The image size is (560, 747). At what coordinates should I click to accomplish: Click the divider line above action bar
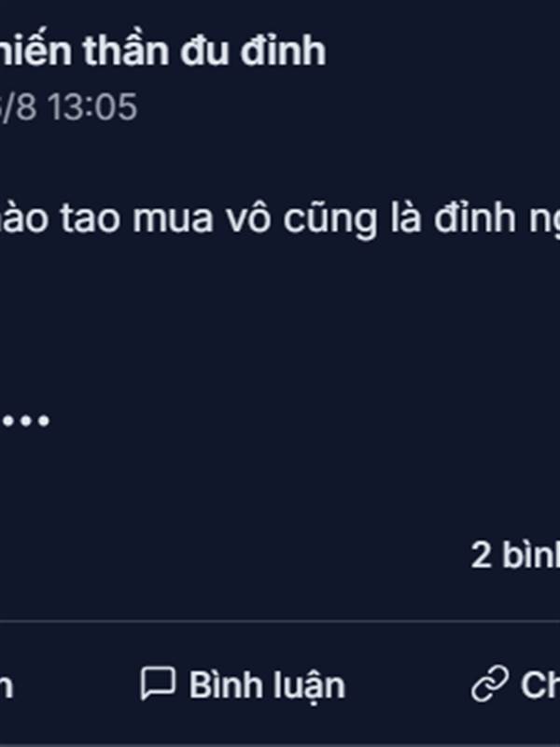click(x=280, y=621)
